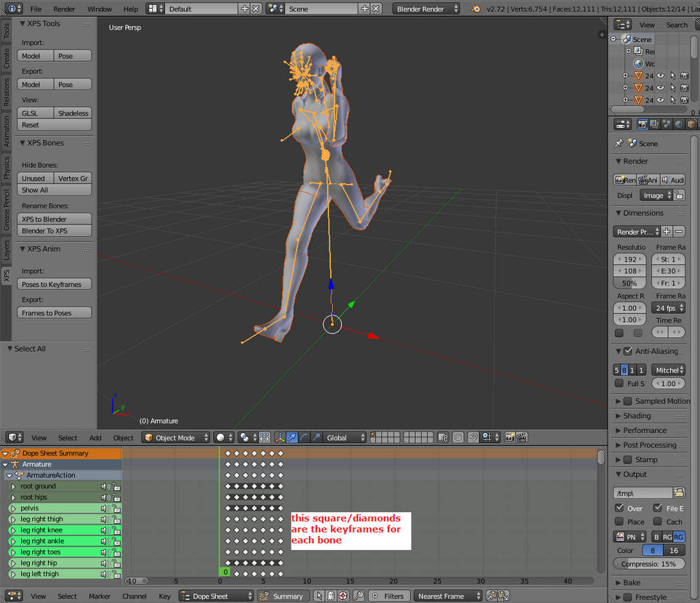Viewport: 700px width, 603px height.
Task: Open the File menu
Action: coord(36,9)
